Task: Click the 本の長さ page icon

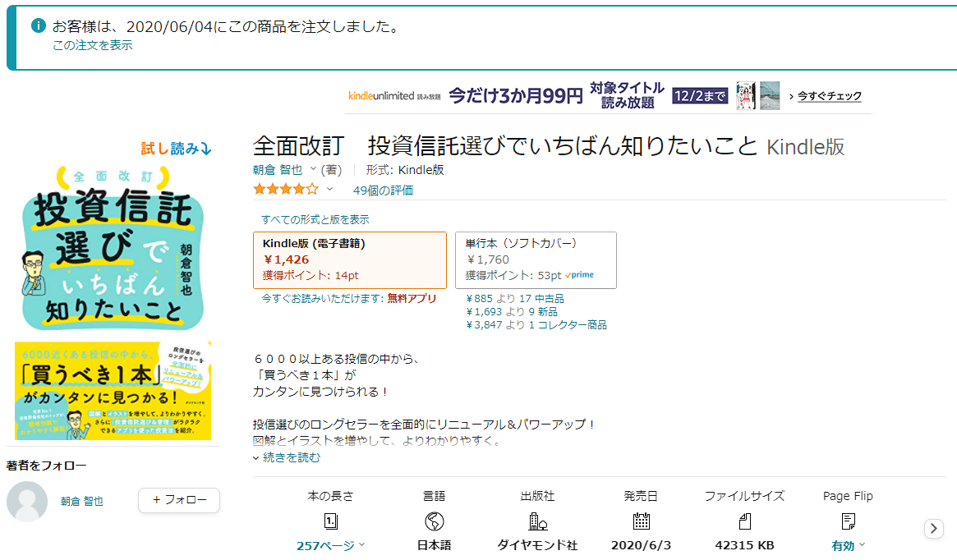Action: pyautogui.click(x=331, y=521)
